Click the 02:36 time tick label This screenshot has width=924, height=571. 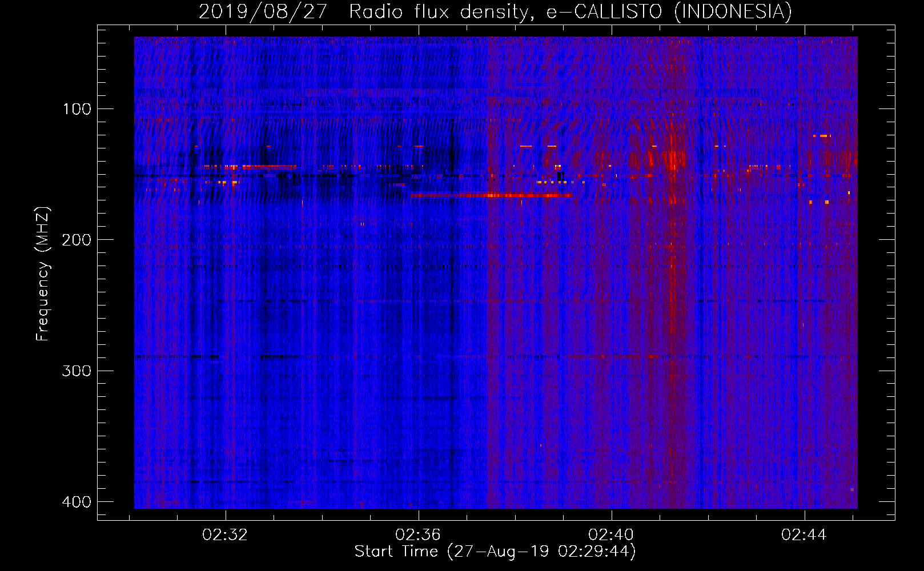(x=419, y=535)
